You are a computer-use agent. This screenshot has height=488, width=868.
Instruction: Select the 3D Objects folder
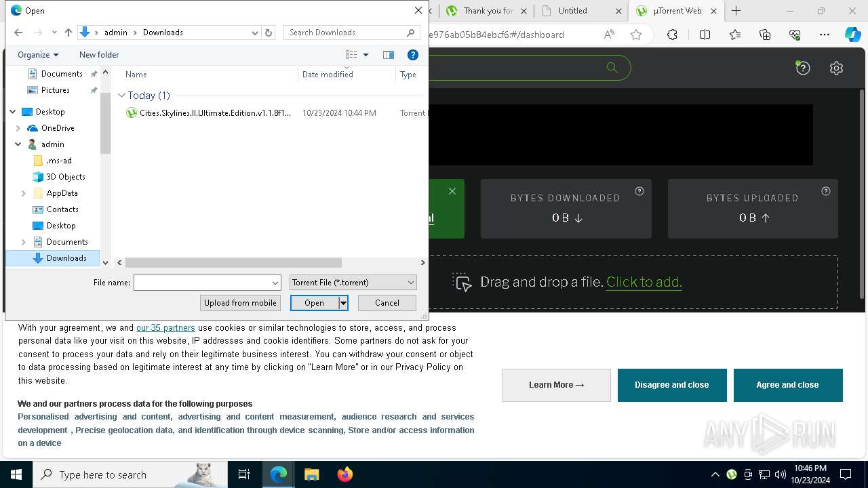tap(66, 177)
